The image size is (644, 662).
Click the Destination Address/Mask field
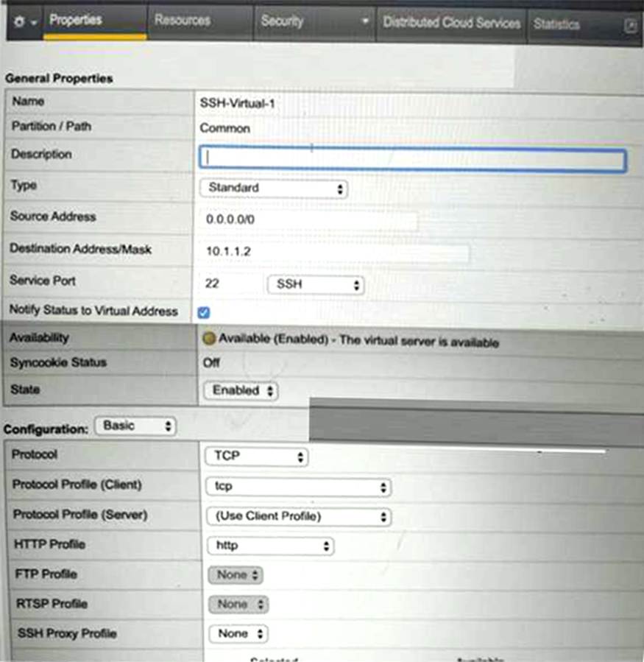(334, 252)
